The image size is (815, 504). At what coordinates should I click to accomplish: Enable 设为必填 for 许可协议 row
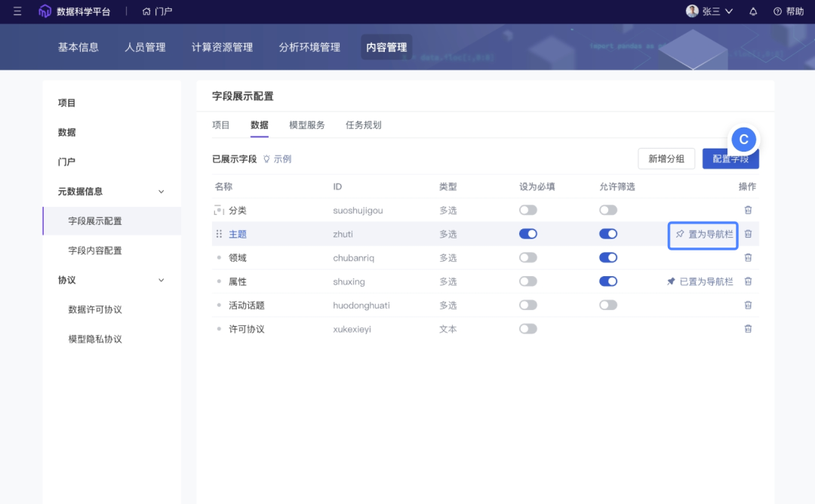[x=528, y=329]
